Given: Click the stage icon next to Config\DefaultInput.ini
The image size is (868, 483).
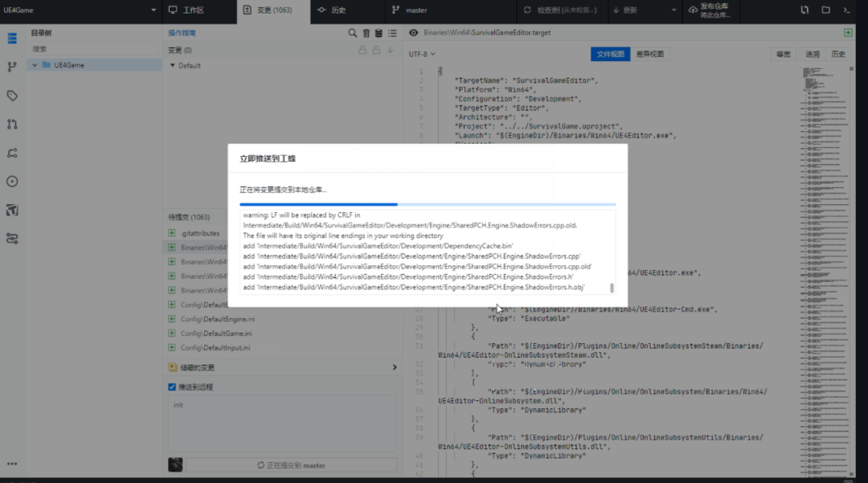Looking at the screenshot, I should [x=172, y=348].
